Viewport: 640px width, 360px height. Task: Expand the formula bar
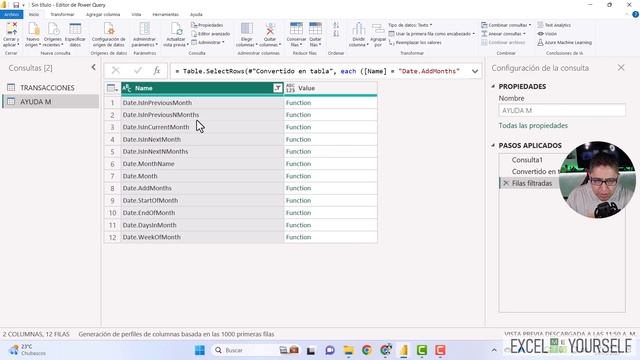point(475,71)
